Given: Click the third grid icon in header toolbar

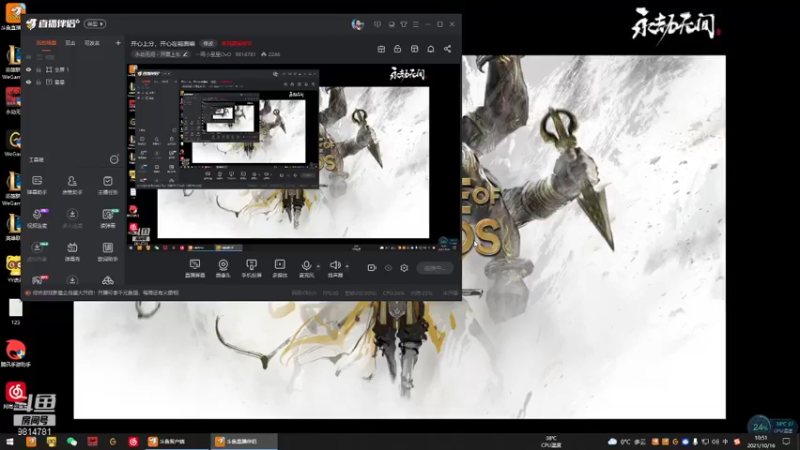Looking at the screenshot, I should click(414, 49).
